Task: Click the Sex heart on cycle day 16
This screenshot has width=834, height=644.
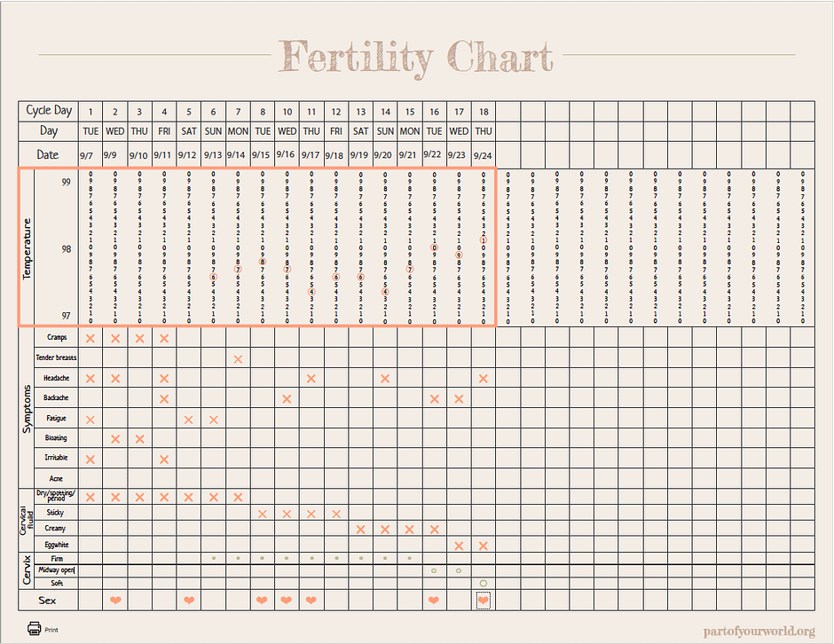Action: 434,601
